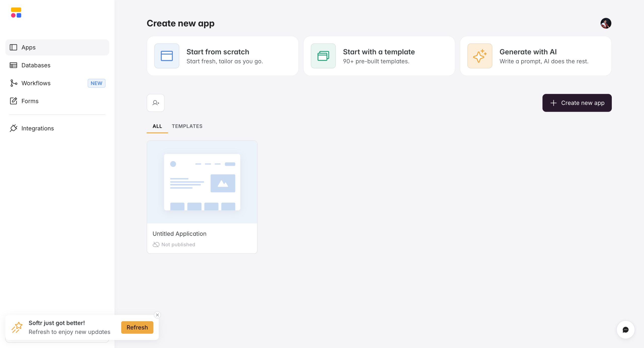Screen dimensions: 644x348
Task: Dismiss the Softr update notification
Action: pyautogui.click(x=157, y=315)
